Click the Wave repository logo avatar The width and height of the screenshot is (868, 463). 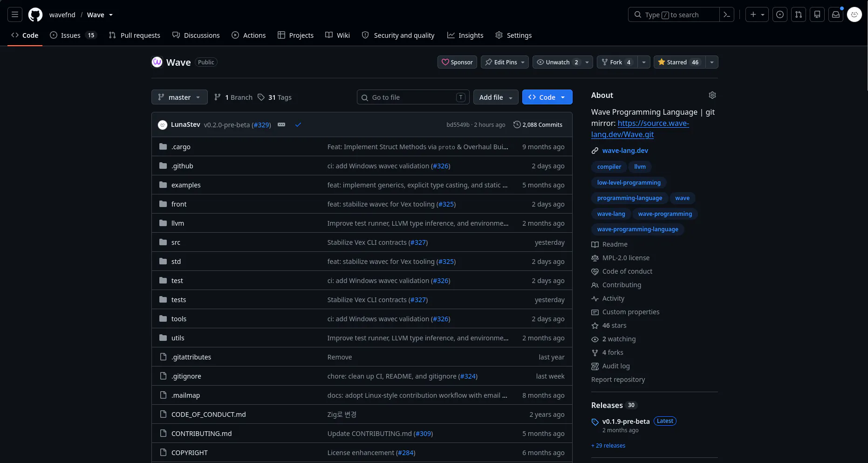point(157,62)
